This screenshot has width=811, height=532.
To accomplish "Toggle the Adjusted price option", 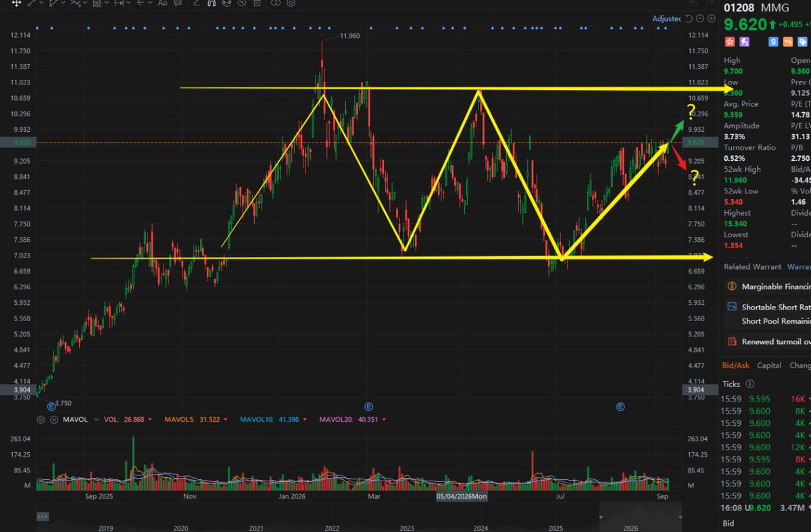I will pos(666,19).
